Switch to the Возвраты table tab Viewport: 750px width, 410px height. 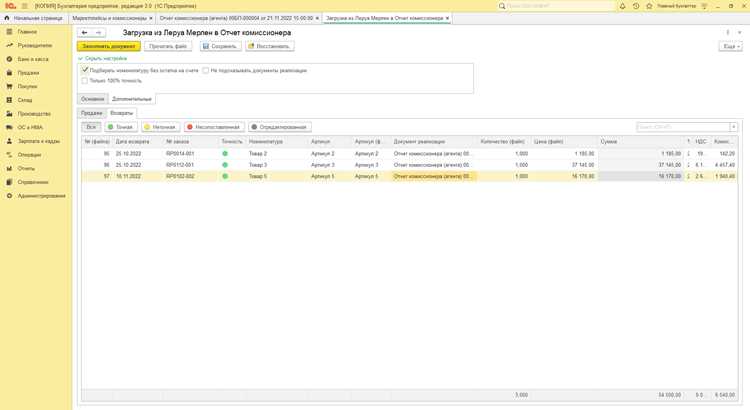coord(121,113)
